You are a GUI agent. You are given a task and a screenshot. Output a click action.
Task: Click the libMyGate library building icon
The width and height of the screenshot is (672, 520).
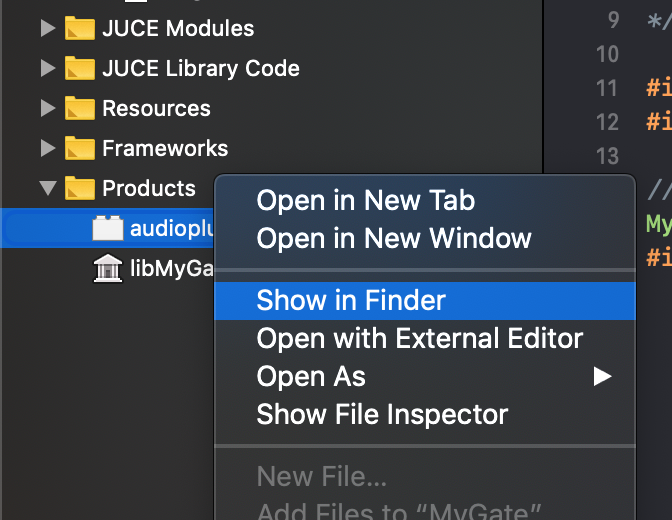(x=107, y=269)
